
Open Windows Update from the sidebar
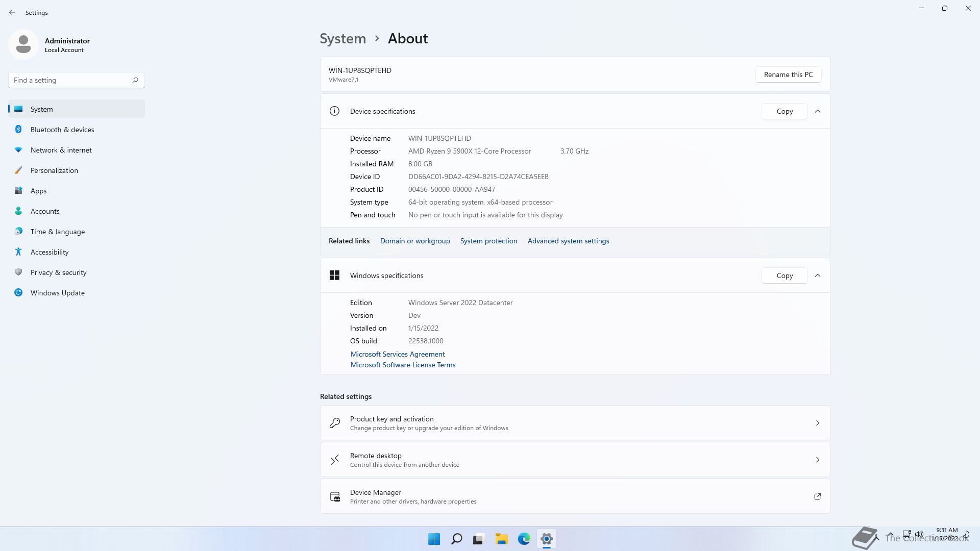57,293
